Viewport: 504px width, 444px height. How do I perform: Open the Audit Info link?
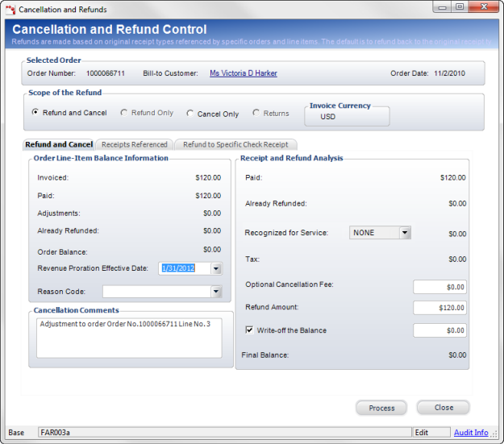click(471, 433)
